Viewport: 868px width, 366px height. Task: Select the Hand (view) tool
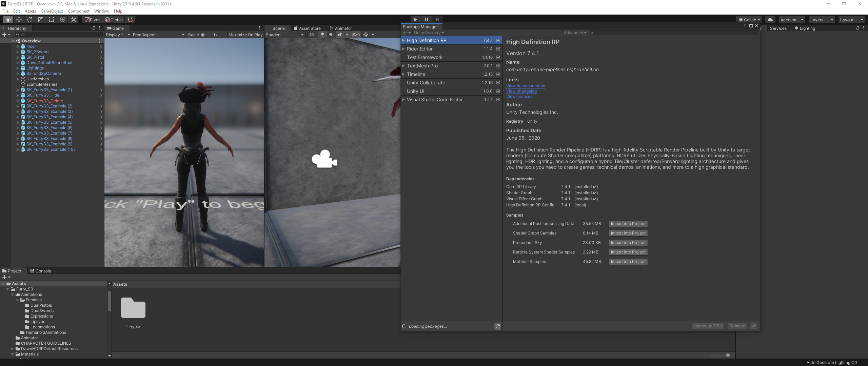point(8,20)
